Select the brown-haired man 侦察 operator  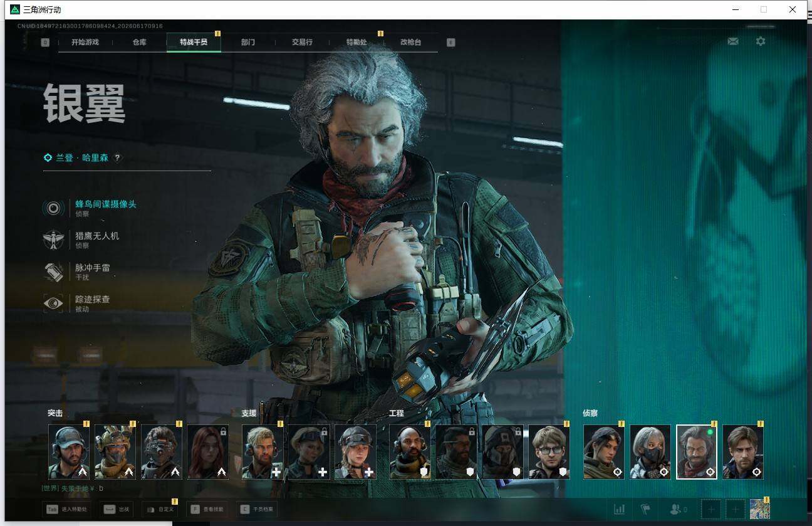click(x=743, y=452)
